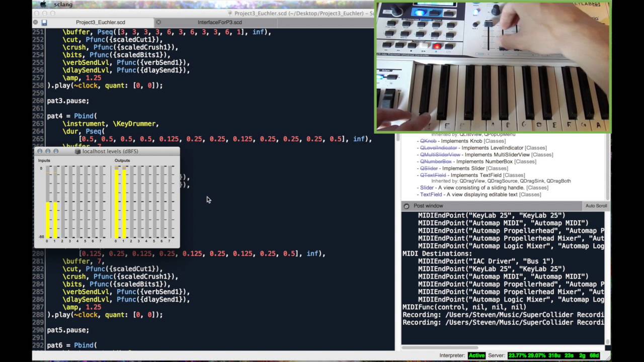This screenshot has height=362, width=644.
Task: Open the QNumberBox help link
Action: [x=436, y=161]
